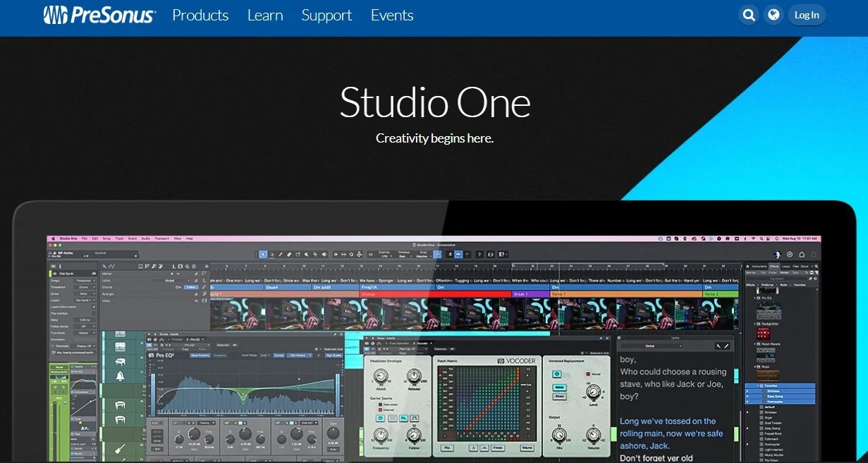The image size is (868, 463).
Task: Toggle High Quality in the Pro EQ plugin
Action: pyautogui.click(x=334, y=356)
